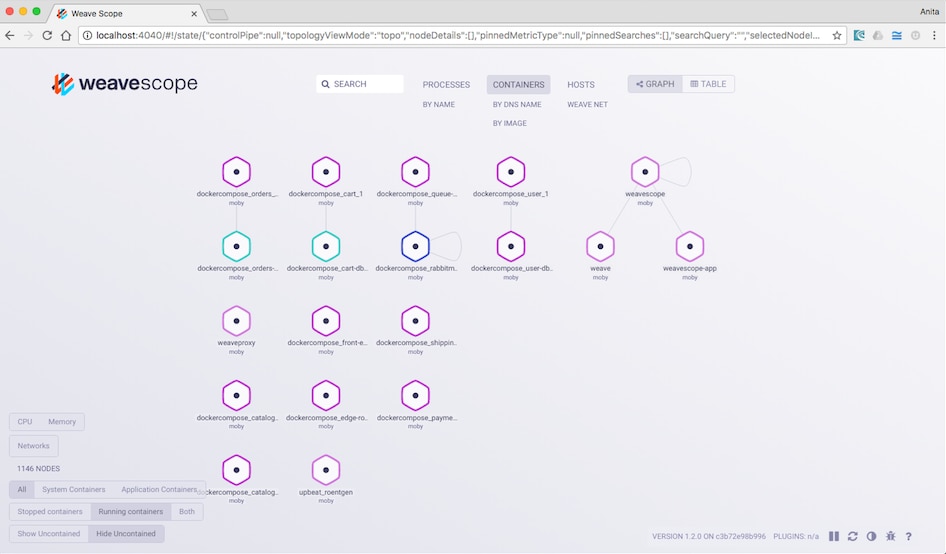Select the dockercompose_rabbitmq blue hexagon node
946x554 pixels.
415,246
